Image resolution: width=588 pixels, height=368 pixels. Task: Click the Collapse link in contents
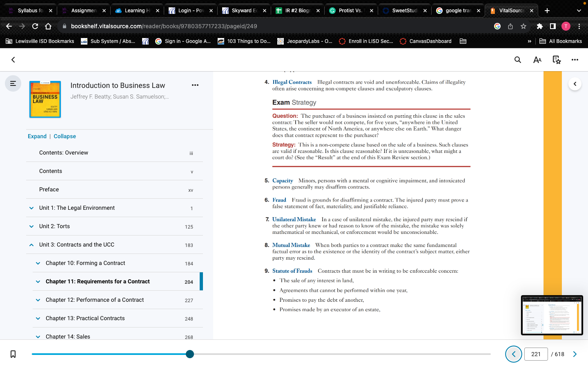(65, 136)
